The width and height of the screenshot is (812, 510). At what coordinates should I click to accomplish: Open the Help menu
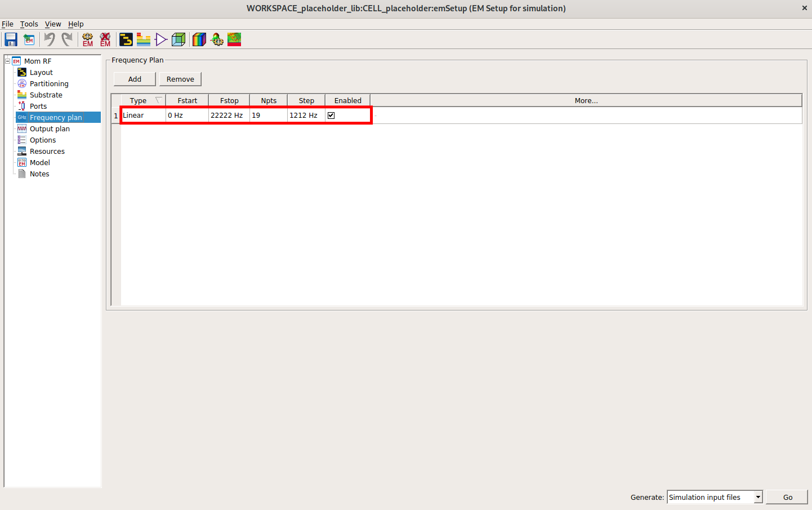76,24
